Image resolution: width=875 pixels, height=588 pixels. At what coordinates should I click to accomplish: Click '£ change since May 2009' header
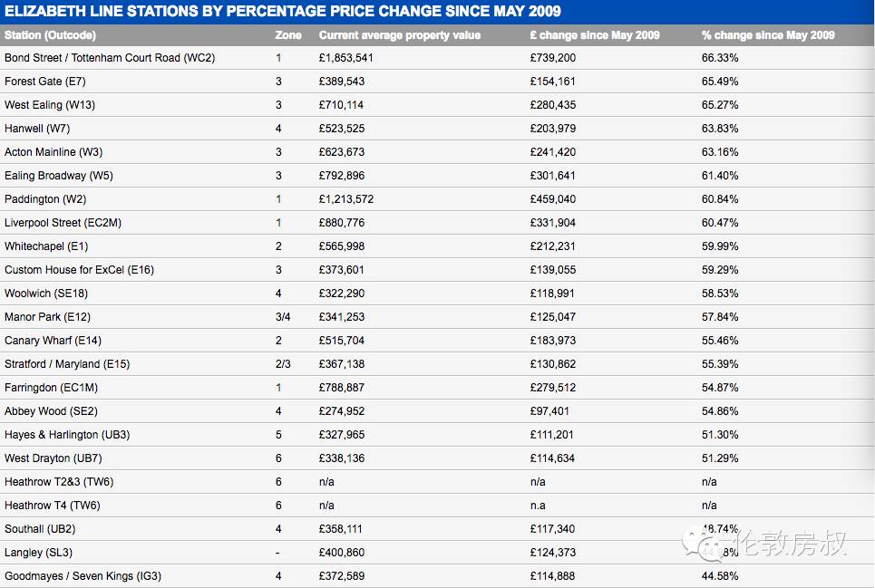pyautogui.click(x=595, y=35)
